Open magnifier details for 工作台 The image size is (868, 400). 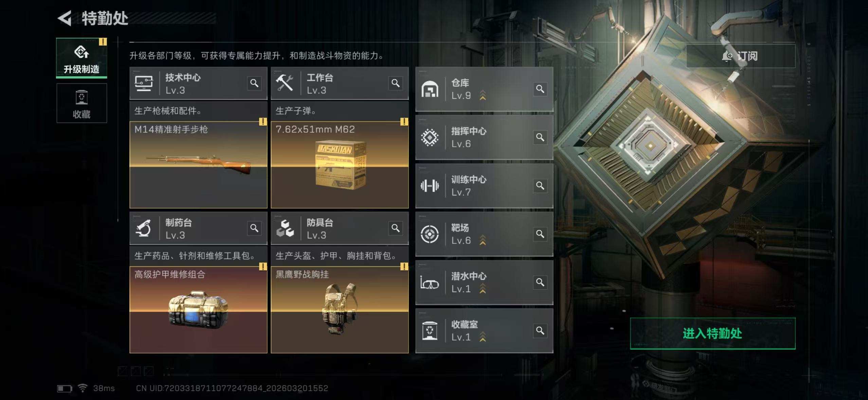(x=396, y=83)
